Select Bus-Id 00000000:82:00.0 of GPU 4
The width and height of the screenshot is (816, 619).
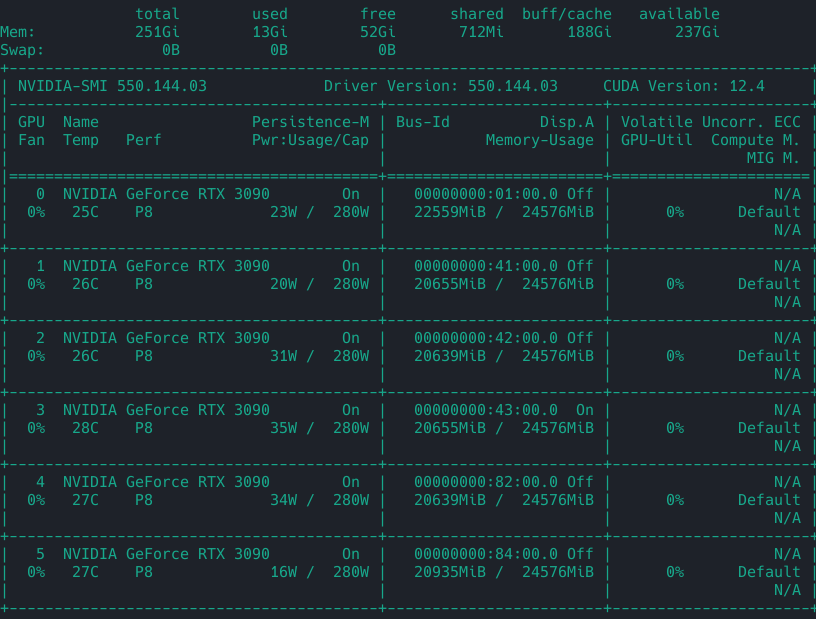(x=486, y=482)
